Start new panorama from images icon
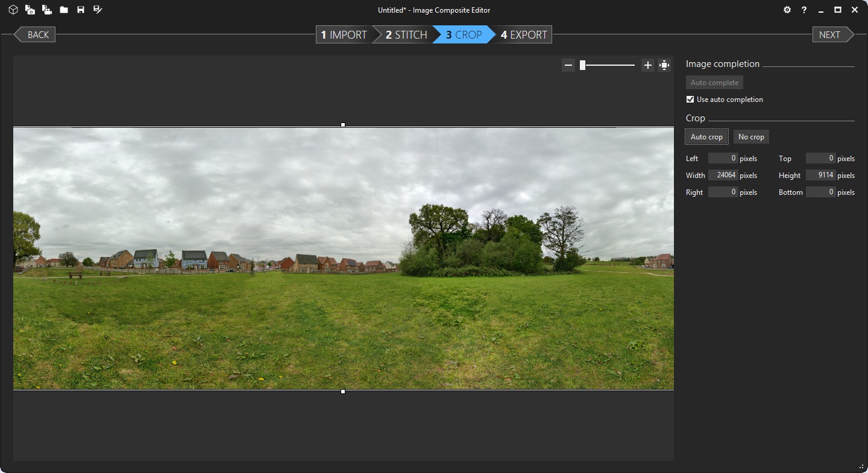868x473 pixels. click(30, 10)
